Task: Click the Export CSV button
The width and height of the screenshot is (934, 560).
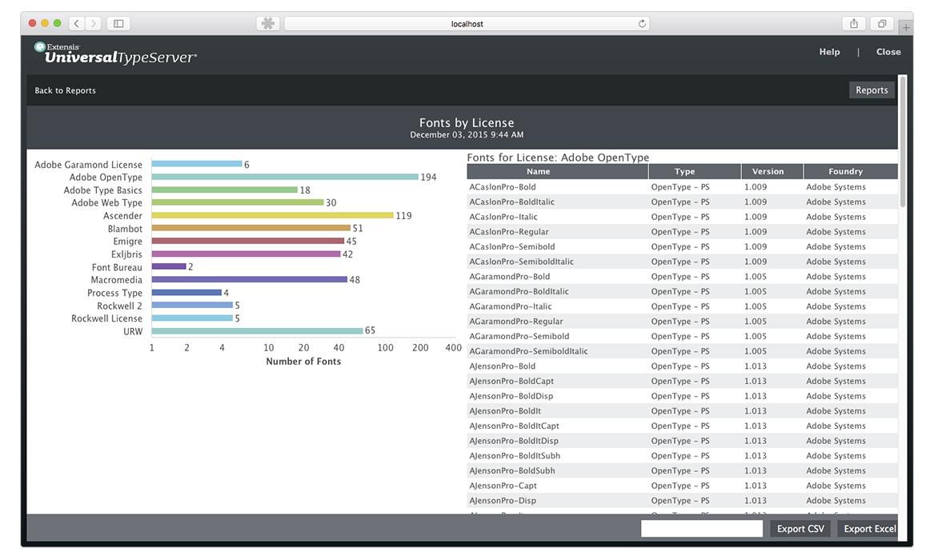Action: click(800, 529)
